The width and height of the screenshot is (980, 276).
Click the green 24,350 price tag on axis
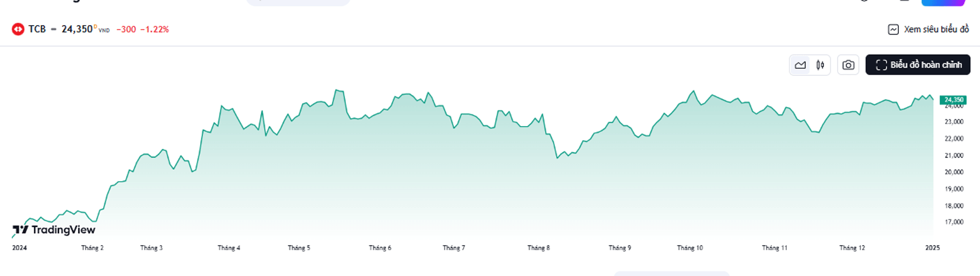(954, 100)
